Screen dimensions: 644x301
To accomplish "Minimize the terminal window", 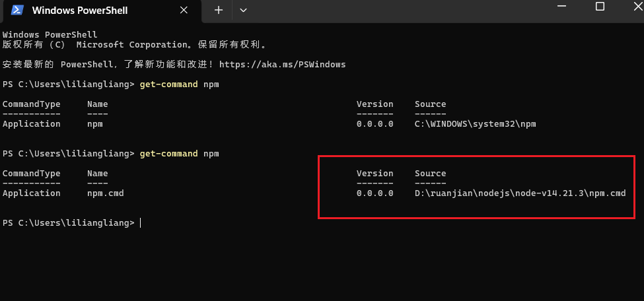I will coord(562,6).
